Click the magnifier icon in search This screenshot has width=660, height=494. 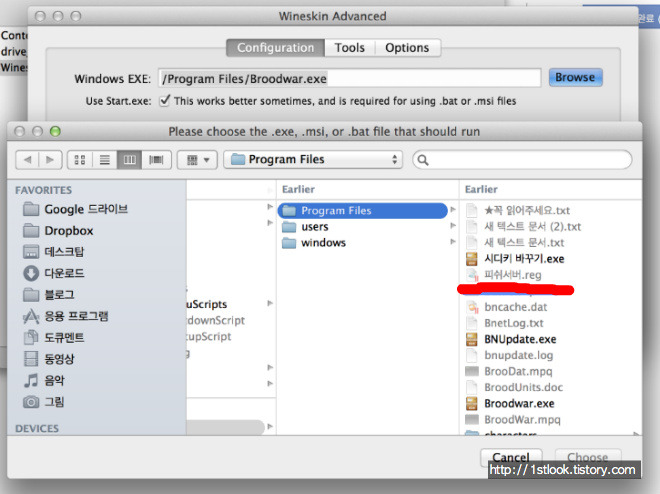click(x=423, y=160)
